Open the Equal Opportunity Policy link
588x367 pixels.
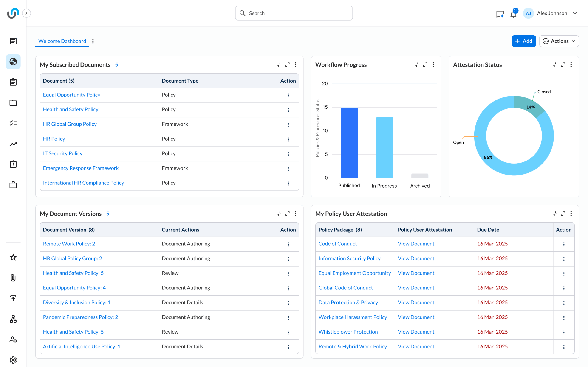71,95
